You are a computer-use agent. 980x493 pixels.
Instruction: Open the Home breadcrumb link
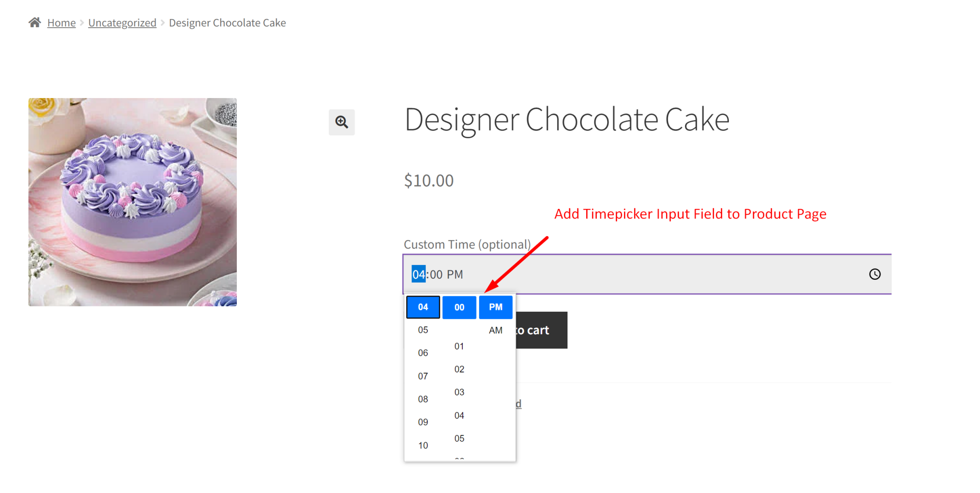[61, 23]
